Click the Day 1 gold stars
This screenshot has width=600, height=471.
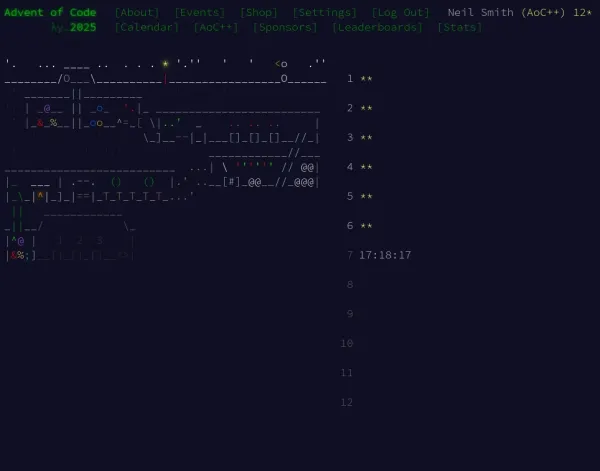(366, 79)
